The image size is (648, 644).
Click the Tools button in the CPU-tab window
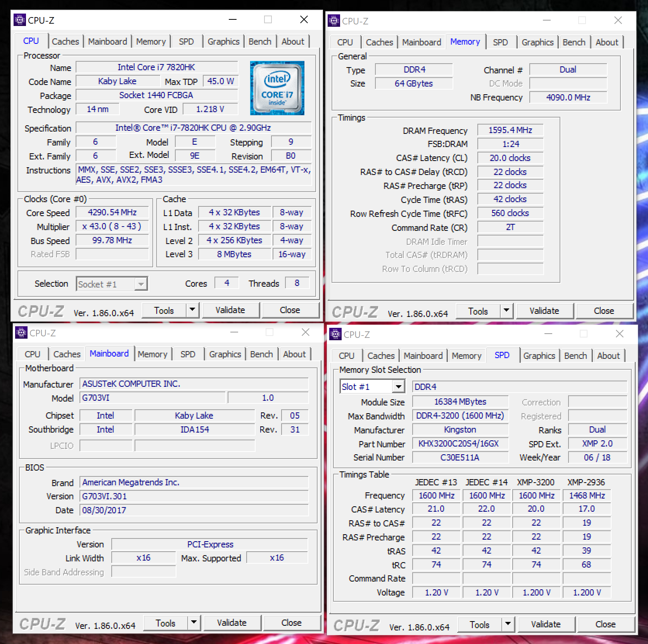164,310
